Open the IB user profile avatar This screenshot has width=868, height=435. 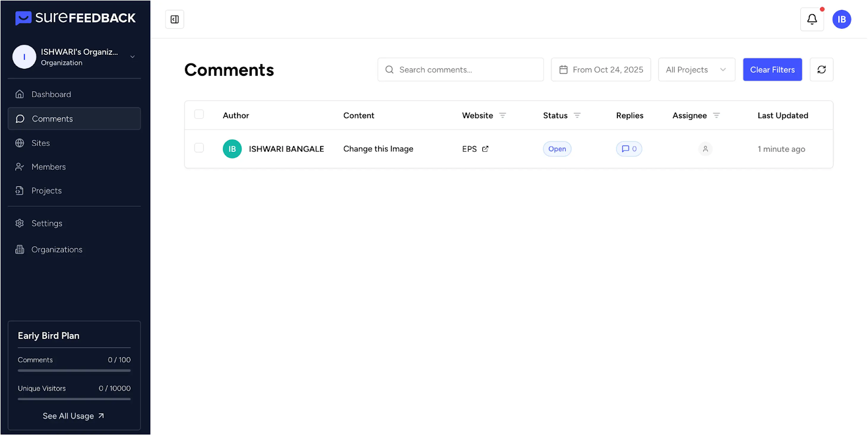pos(841,20)
